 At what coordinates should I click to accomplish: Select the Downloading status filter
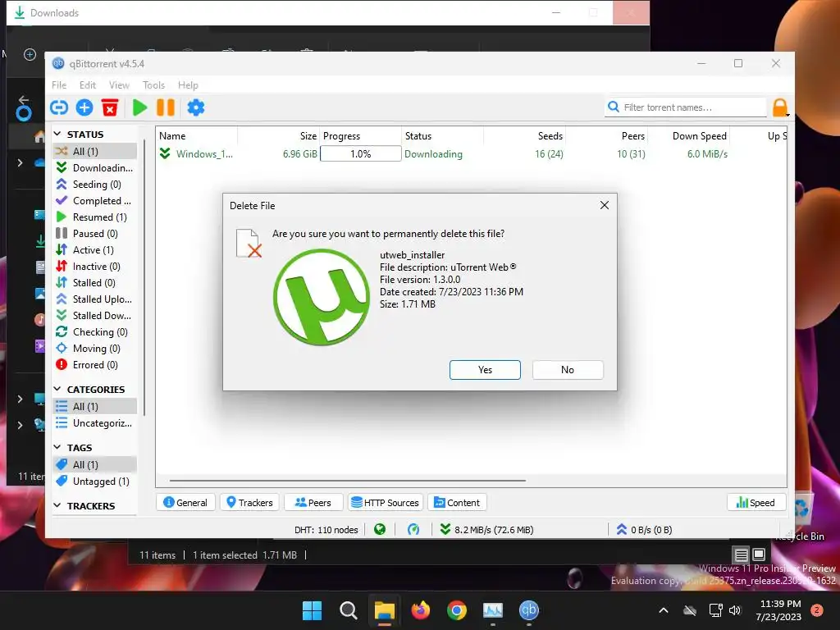click(x=95, y=168)
